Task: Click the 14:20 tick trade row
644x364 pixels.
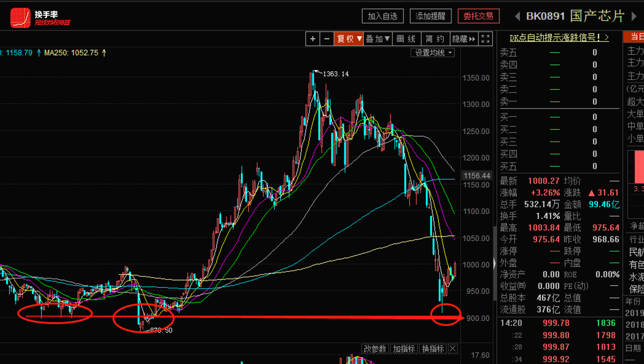Action: (x=559, y=323)
